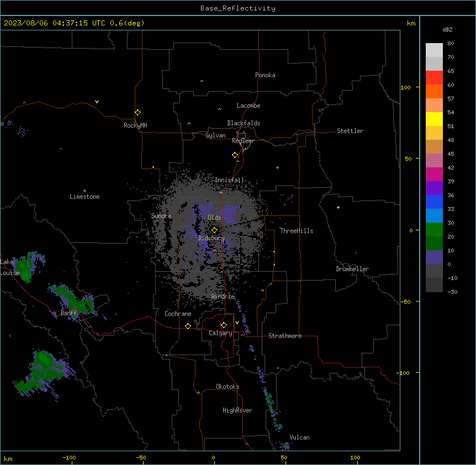Image resolution: width=476 pixels, height=465 pixels.
Task: Click the Limestone label
Action: tap(84, 197)
